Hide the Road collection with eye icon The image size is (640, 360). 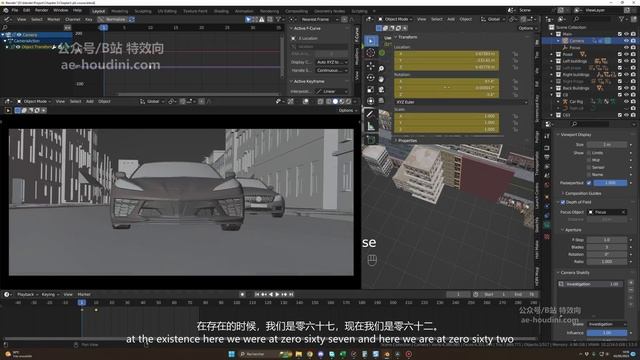tap(627, 54)
